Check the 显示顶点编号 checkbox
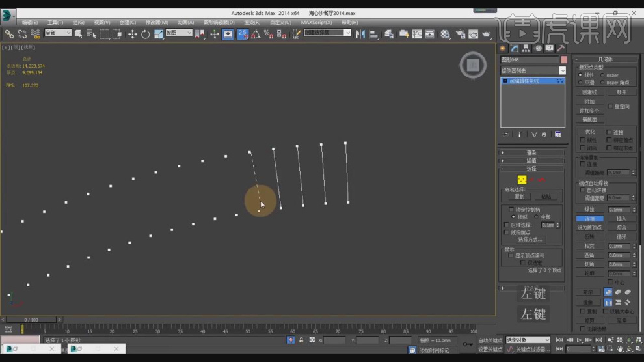644x362 pixels. coord(511,256)
